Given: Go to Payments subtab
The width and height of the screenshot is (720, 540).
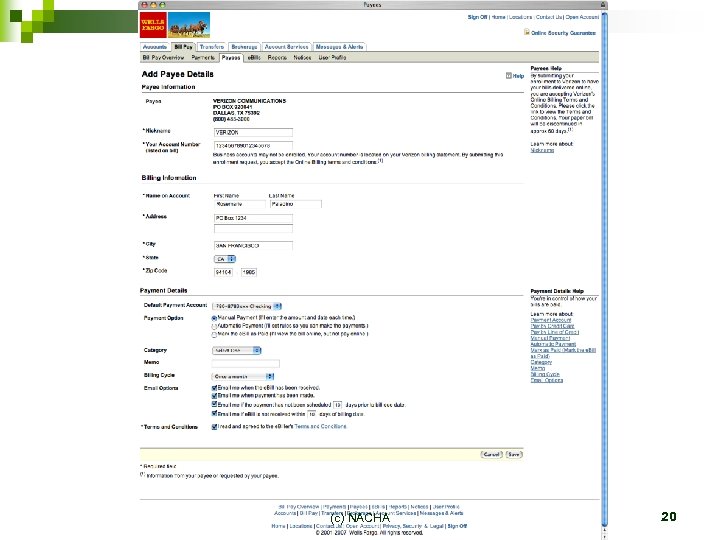Looking at the screenshot, I should [x=203, y=58].
